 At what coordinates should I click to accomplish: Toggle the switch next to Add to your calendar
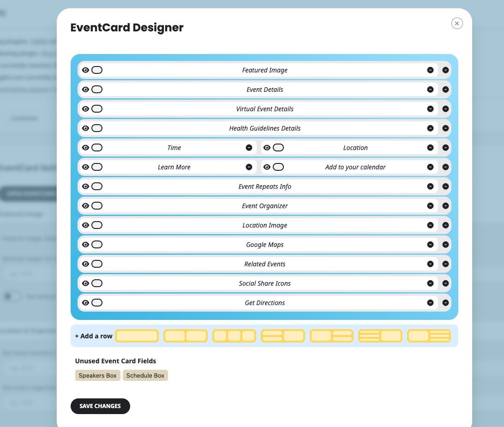click(278, 167)
